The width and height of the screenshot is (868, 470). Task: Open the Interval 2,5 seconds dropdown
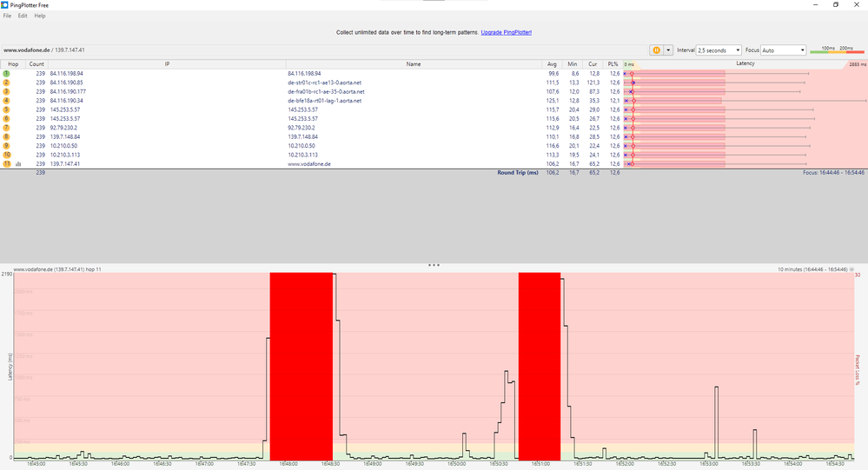coord(719,50)
